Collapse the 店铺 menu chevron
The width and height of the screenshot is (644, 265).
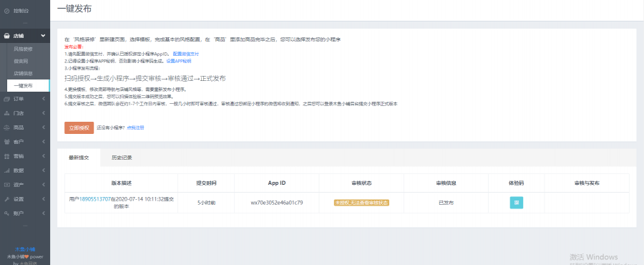[43, 36]
